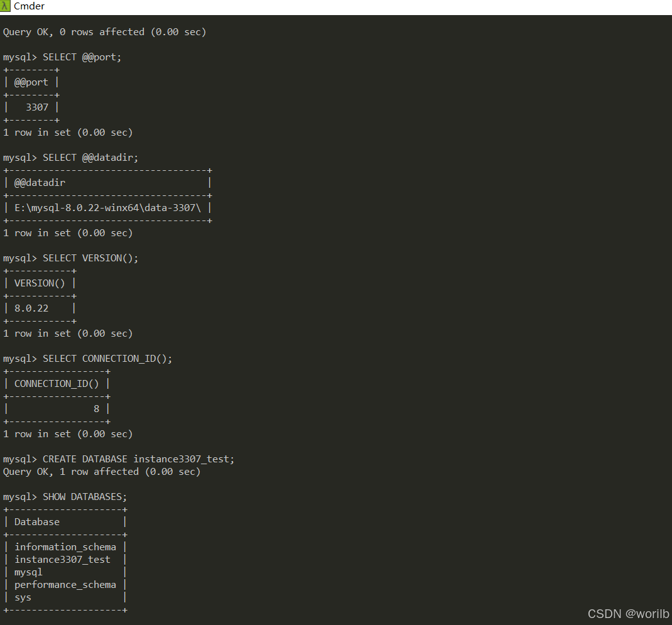This screenshot has width=672, height=625.
Task: Click the 3307 port value in the result
Action: click(x=37, y=107)
